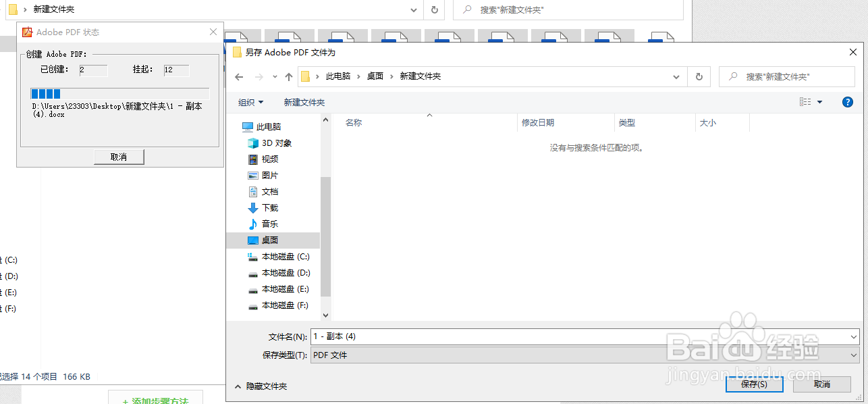Image resolution: width=868 pixels, height=404 pixels.
Task: Select 此电脑 in navigation tree
Action: 262,127
